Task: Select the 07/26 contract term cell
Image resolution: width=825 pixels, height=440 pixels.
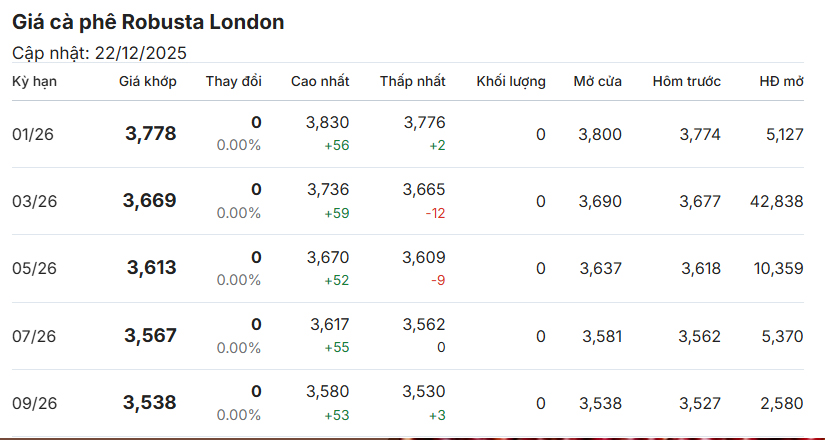Action: [35, 336]
